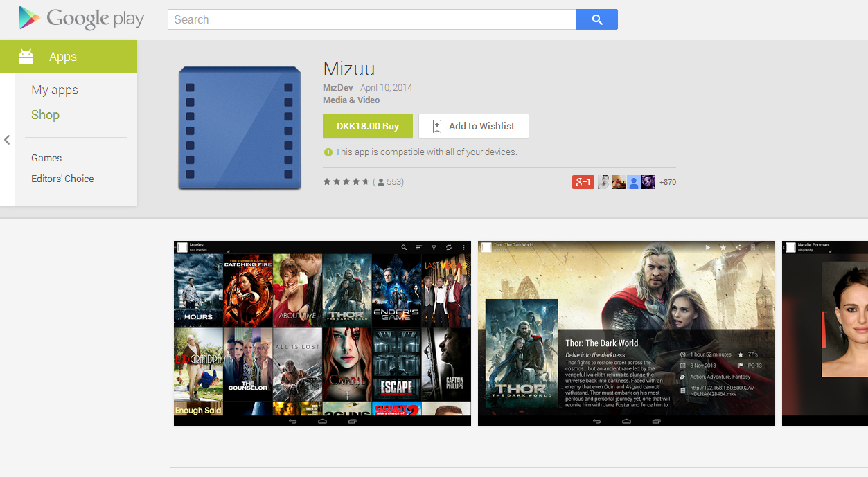The width and height of the screenshot is (868, 477).
Task: Click Escape Plan poster in screenshot
Action: (x=397, y=364)
